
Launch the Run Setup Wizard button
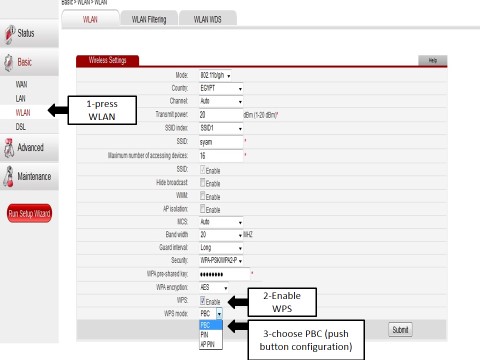click(x=29, y=213)
